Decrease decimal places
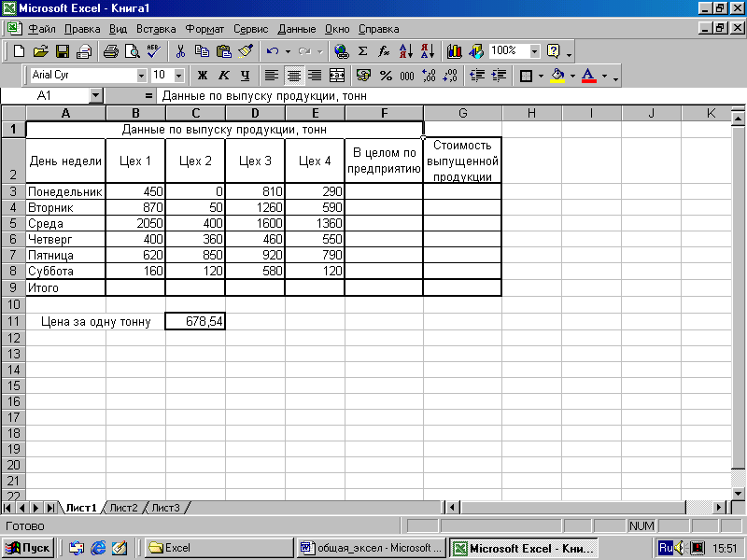The image size is (747, 560). click(x=450, y=76)
